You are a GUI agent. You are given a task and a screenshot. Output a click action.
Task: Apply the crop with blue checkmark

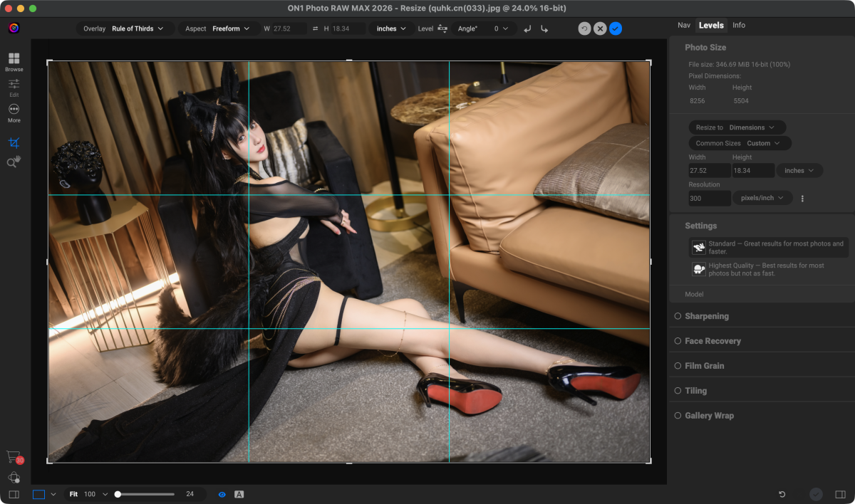click(616, 28)
